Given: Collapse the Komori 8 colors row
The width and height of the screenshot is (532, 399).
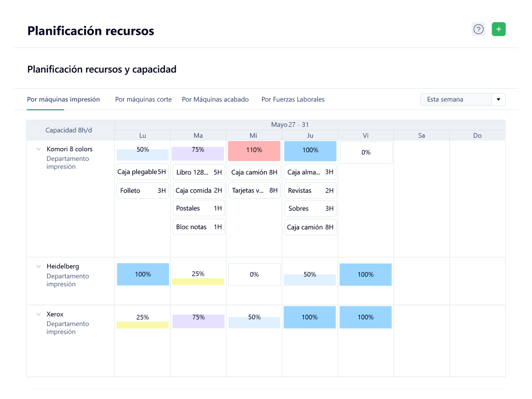Looking at the screenshot, I should [x=39, y=149].
